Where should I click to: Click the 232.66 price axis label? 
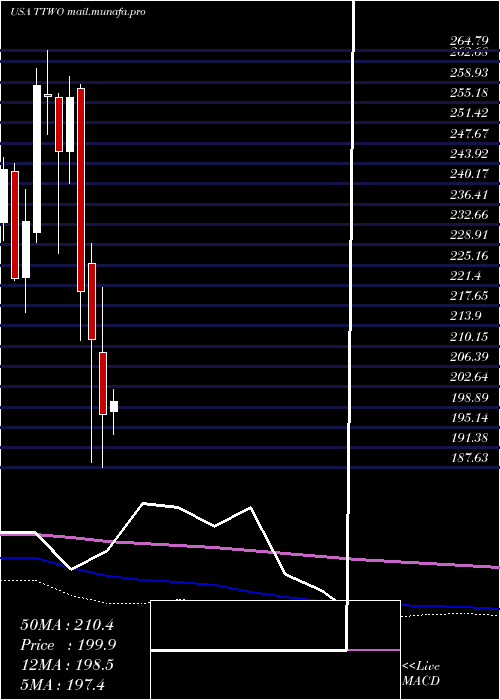pyautogui.click(x=469, y=215)
